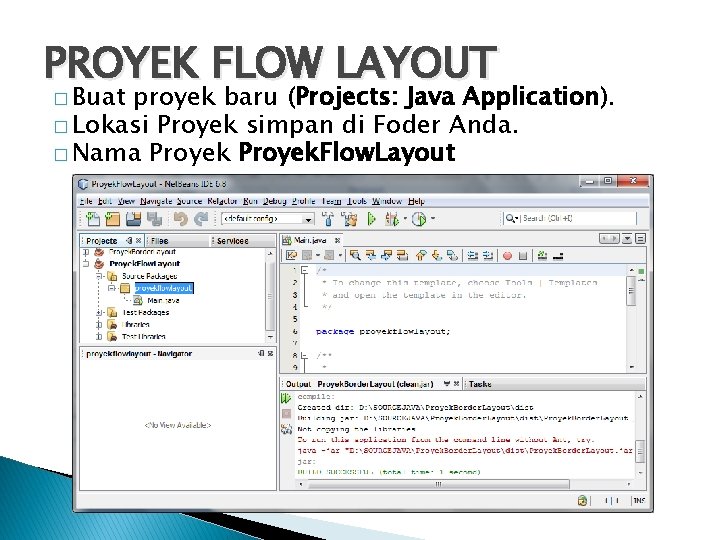Click the New Project toolbar icon
720x540 pixels.
tap(113, 219)
